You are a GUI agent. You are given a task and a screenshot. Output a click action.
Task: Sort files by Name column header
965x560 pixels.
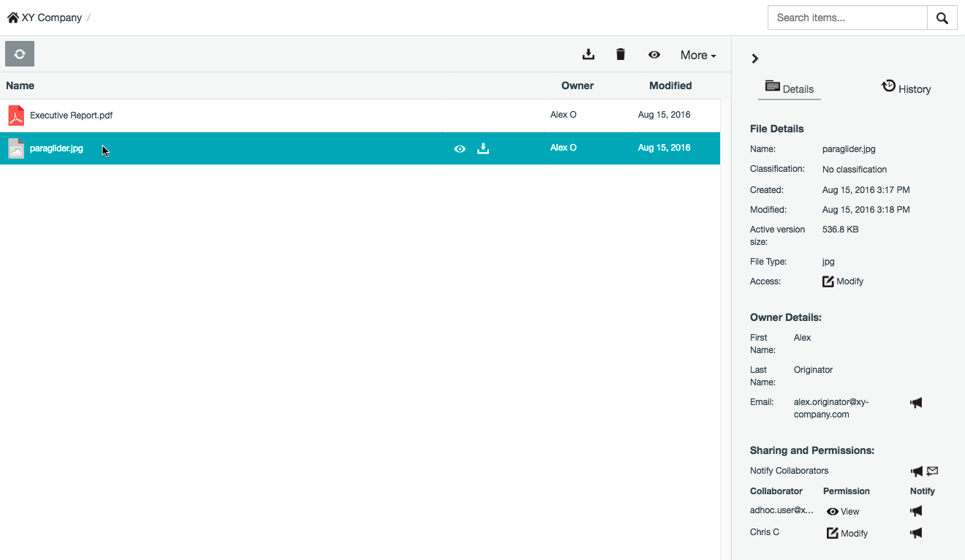tap(20, 86)
